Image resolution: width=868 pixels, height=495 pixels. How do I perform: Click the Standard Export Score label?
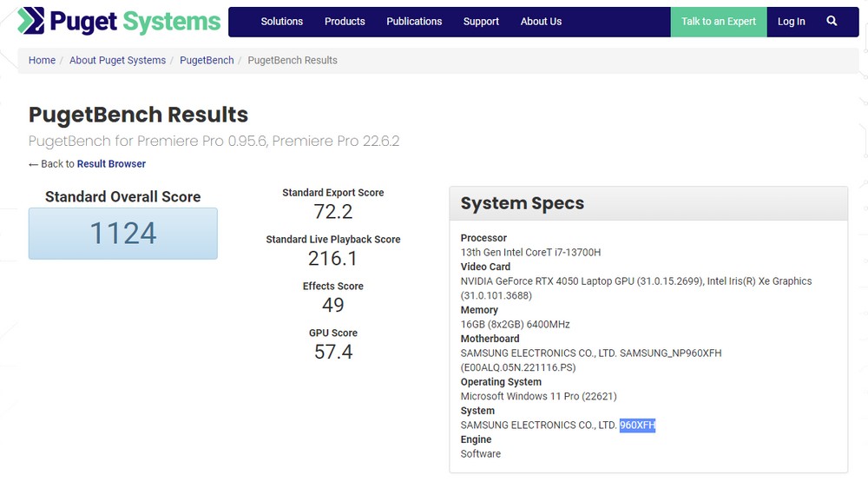pyautogui.click(x=332, y=193)
